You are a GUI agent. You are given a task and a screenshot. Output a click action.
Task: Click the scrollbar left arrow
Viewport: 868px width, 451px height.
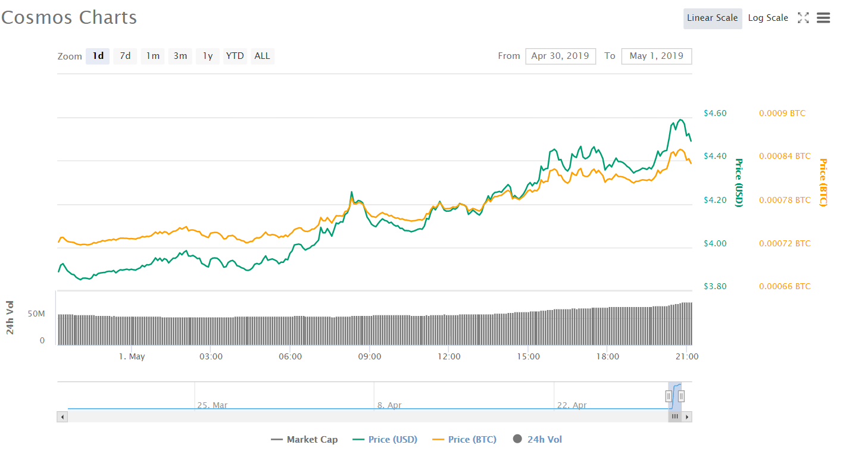coord(63,417)
